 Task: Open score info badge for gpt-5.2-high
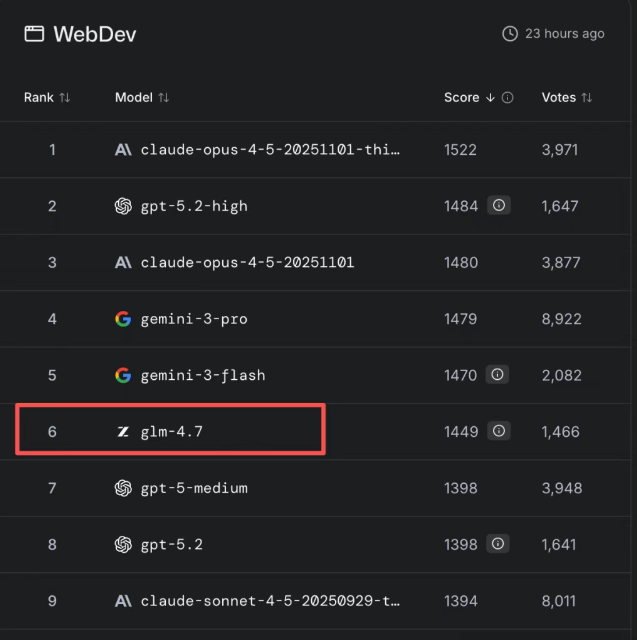tap(499, 205)
